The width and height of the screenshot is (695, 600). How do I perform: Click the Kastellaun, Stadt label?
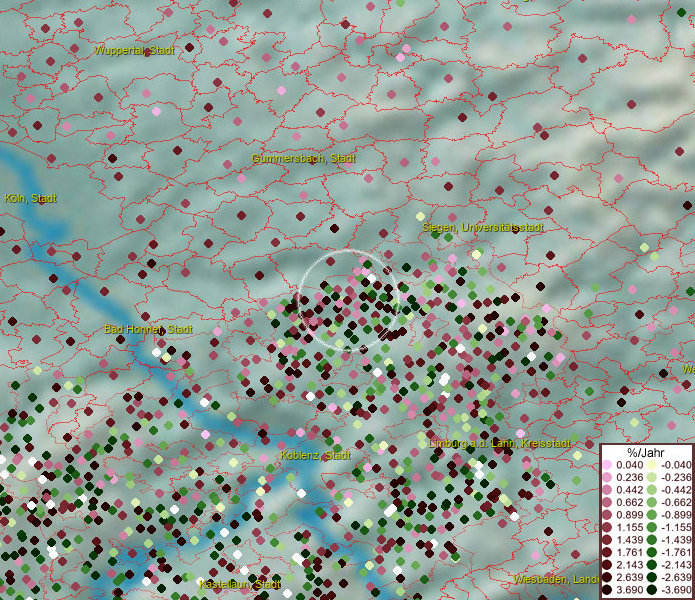240,584
